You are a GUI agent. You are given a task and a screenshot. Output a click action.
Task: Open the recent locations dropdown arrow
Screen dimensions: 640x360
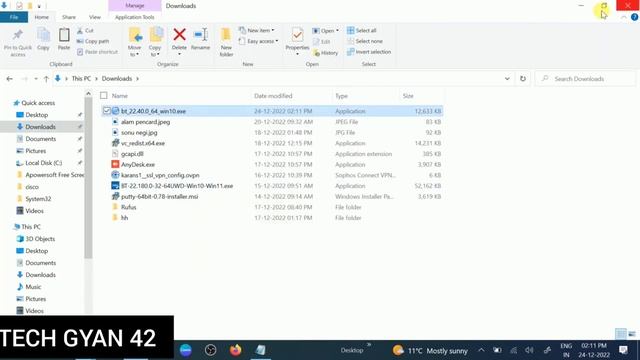point(36,79)
